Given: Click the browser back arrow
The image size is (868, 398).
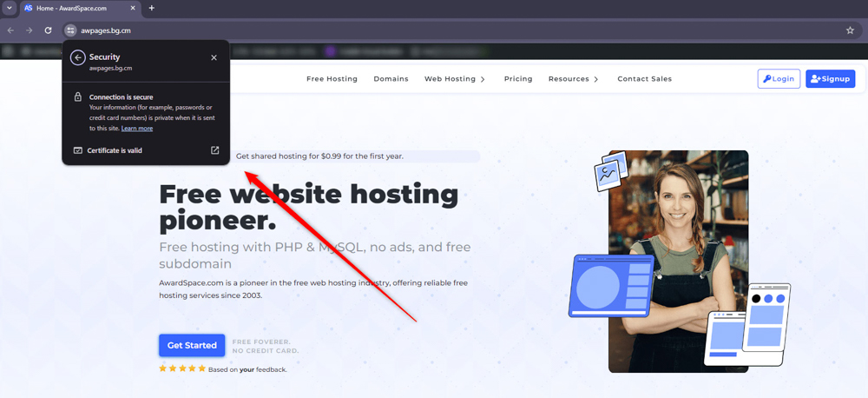Looking at the screenshot, I should coord(10,30).
